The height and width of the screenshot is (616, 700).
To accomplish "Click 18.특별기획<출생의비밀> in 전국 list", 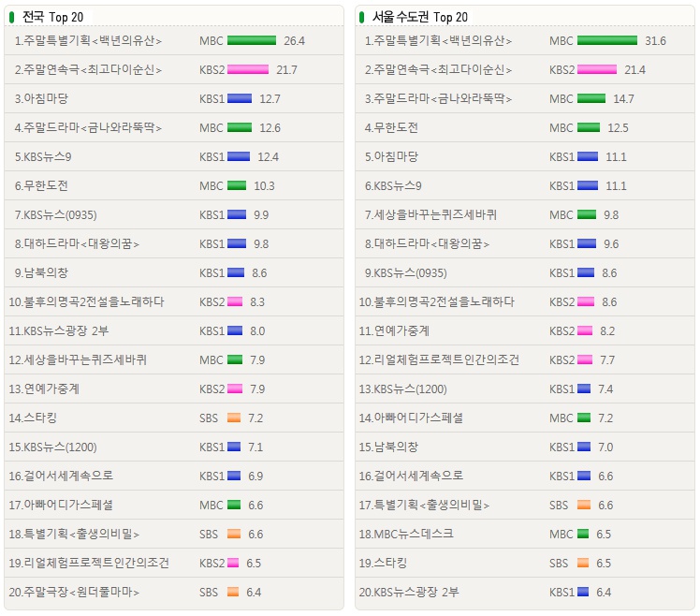I will click(74, 535).
